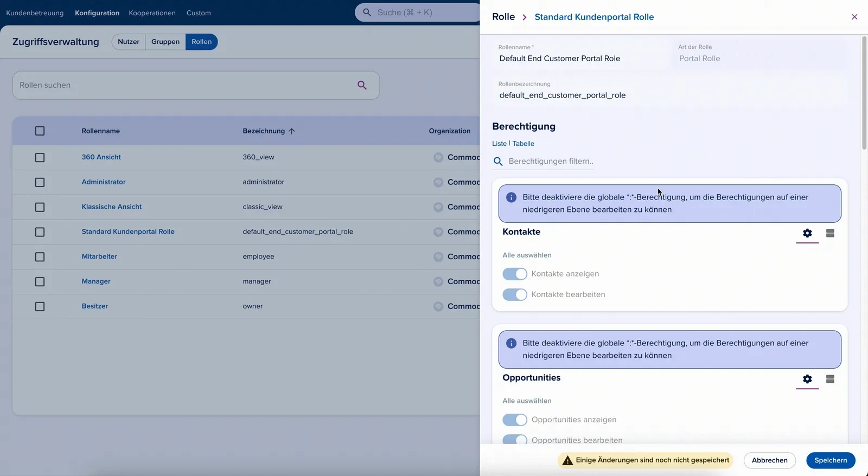Viewport: 868px width, 476px height.
Task: Click the side panel vertical scrollbar
Action: (864, 92)
